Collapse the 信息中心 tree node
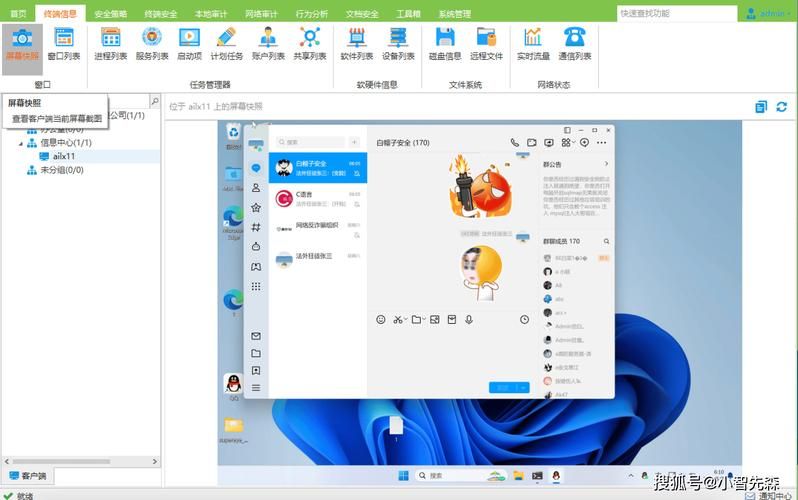The width and height of the screenshot is (798, 500). tap(19, 143)
